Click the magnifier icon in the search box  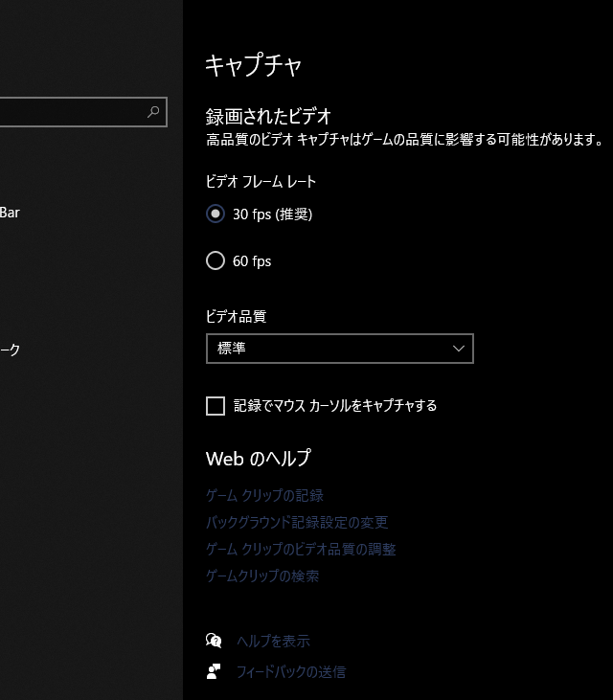pos(153,112)
